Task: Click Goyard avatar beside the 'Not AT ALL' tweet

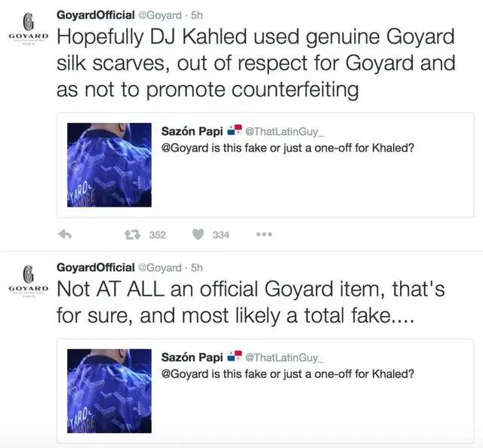Action: [28, 283]
